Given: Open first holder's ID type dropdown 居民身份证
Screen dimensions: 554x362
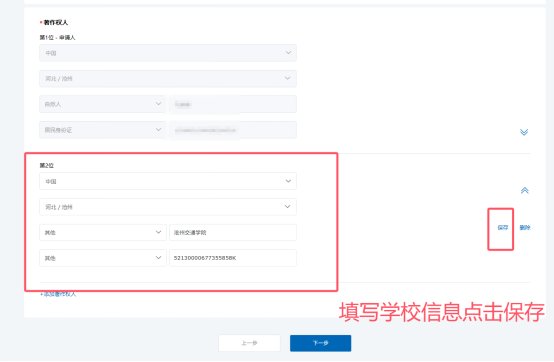Looking at the screenshot, I should pos(102,130).
